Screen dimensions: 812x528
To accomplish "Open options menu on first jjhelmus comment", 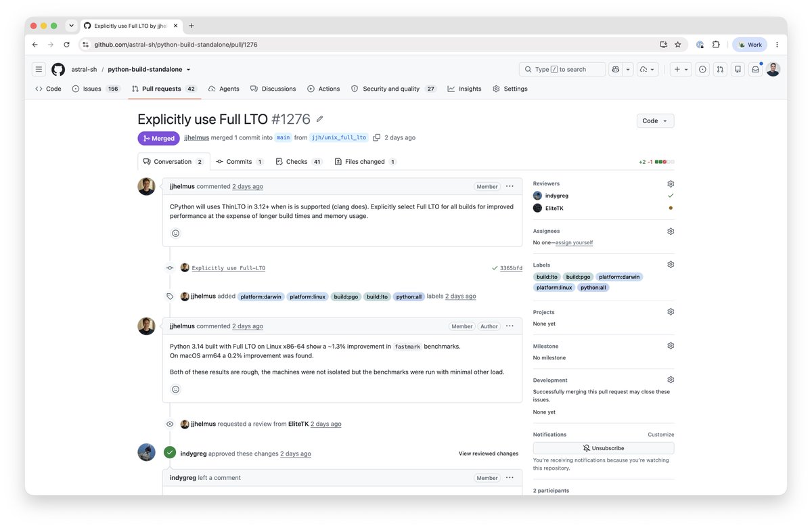I will [510, 186].
